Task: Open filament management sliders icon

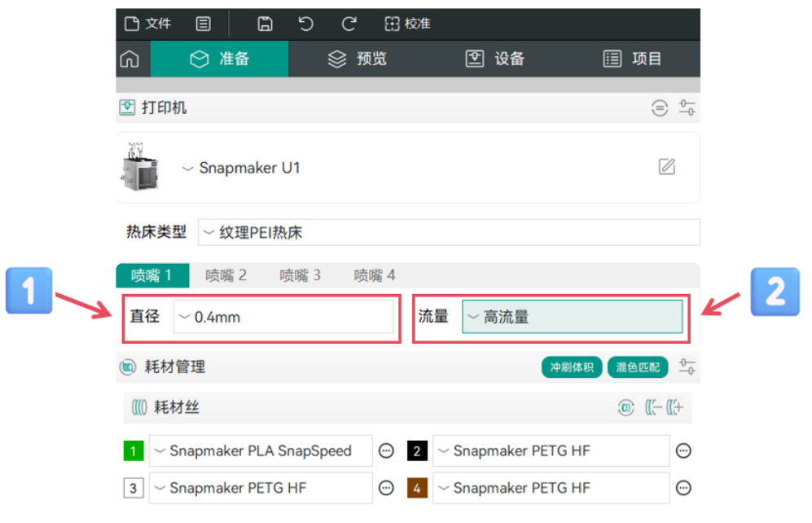Action: (x=687, y=367)
